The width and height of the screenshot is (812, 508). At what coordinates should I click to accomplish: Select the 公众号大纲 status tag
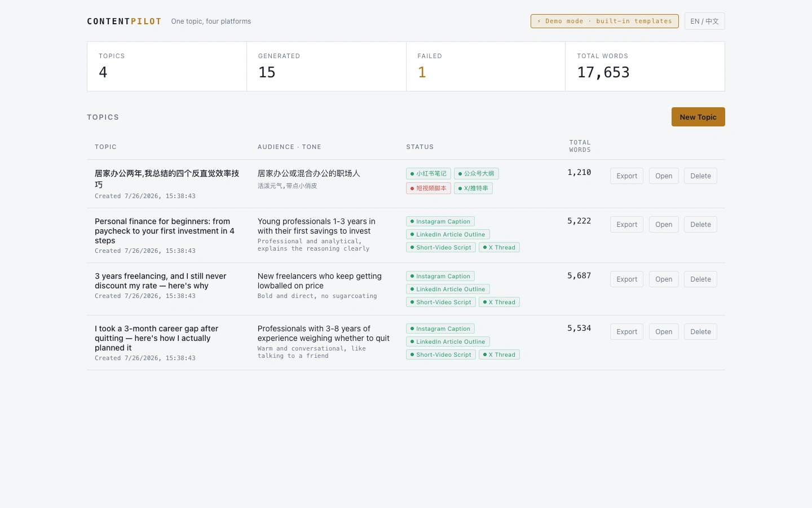click(x=476, y=174)
